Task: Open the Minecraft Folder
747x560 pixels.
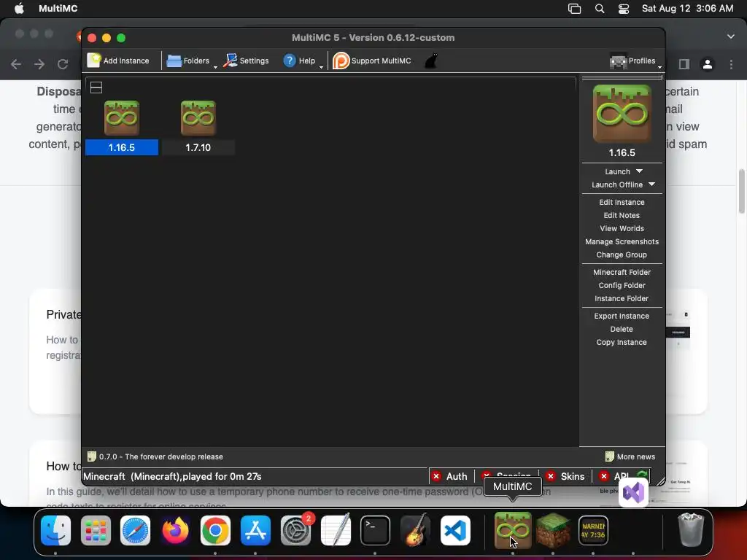Action: [622, 272]
